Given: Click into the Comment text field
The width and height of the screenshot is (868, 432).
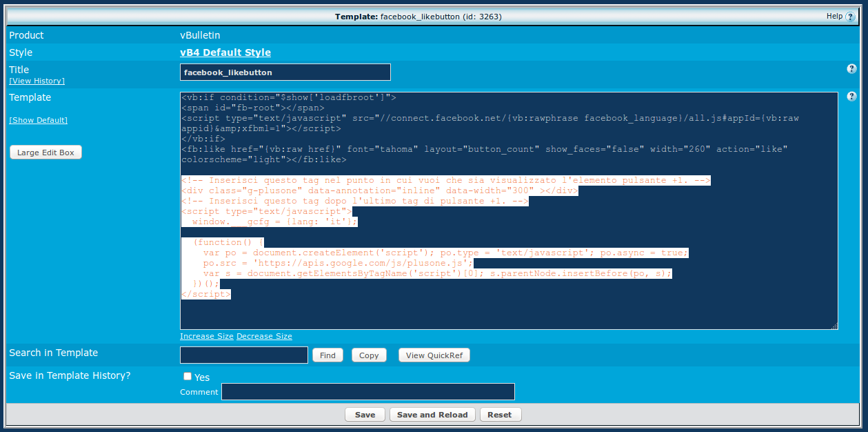Looking at the screenshot, I should pyautogui.click(x=367, y=392).
